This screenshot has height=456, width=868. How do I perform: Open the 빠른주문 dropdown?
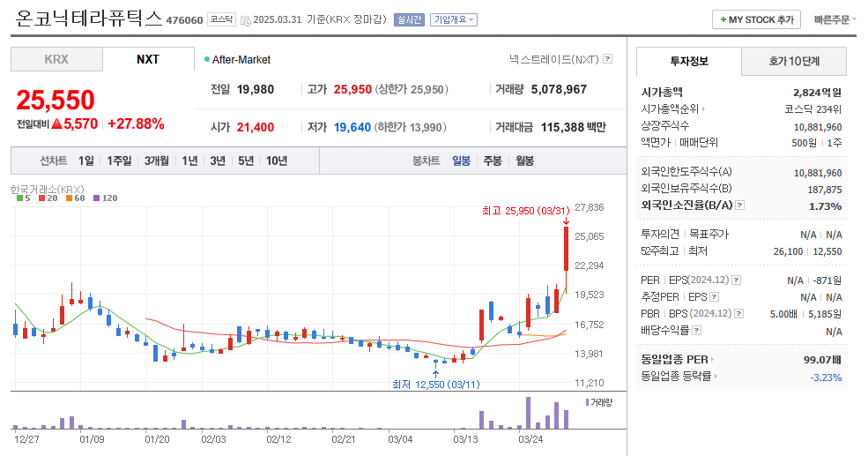coord(835,19)
